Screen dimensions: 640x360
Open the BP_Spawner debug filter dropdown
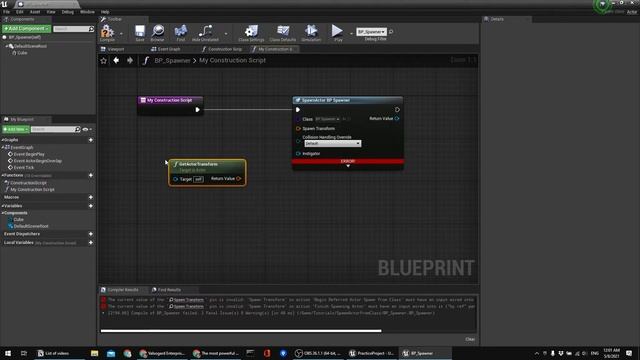coord(371,32)
